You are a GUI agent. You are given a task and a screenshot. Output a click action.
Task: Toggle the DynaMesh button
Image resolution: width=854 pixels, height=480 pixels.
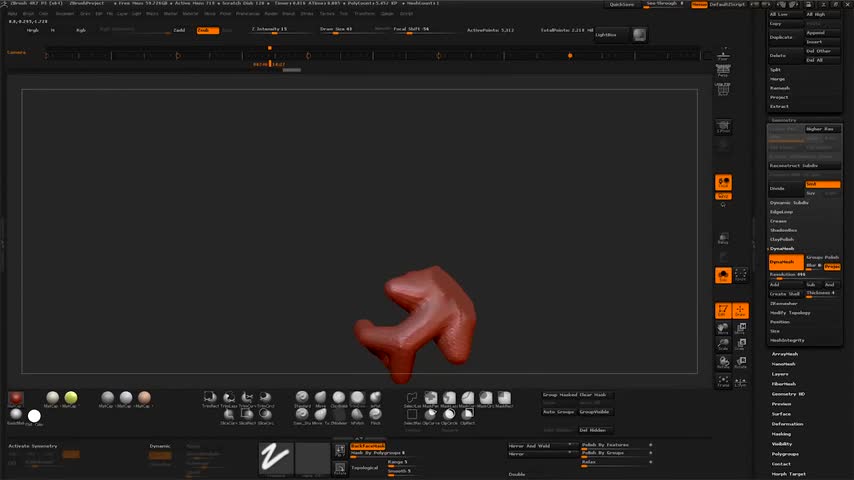pyautogui.click(x=786, y=262)
